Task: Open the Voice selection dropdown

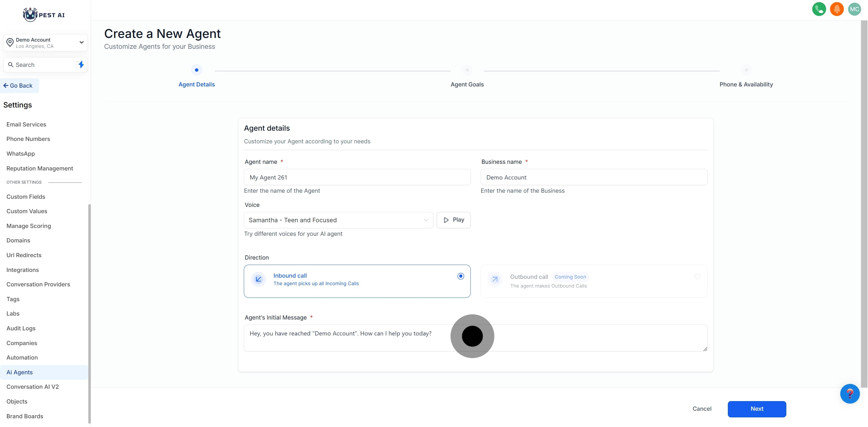Action: [x=338, y=220]
